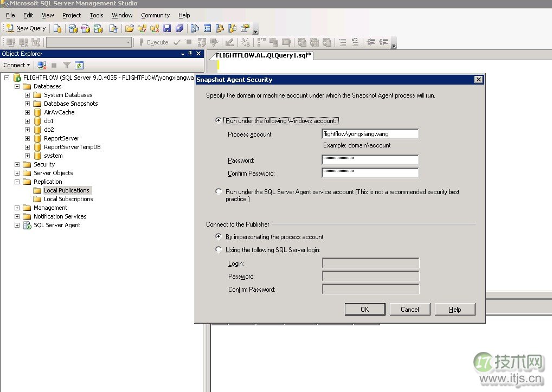
Task: Click the Design Query in Editor icon
Action: (229, 42)
